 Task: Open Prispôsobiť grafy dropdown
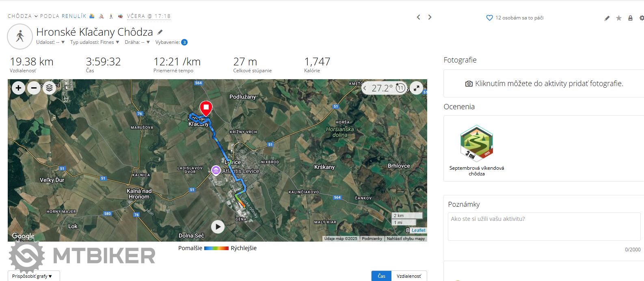tap(34, 276)
